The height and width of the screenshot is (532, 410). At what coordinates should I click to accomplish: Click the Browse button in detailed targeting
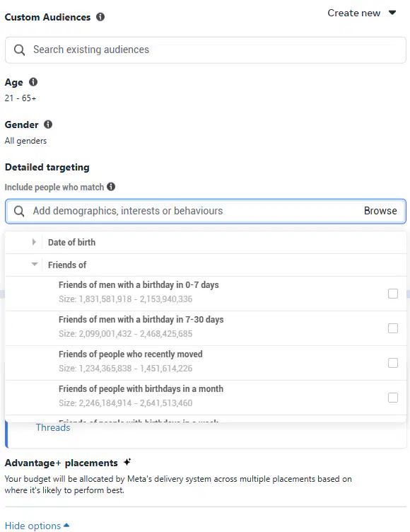click(x=380, y=211)
